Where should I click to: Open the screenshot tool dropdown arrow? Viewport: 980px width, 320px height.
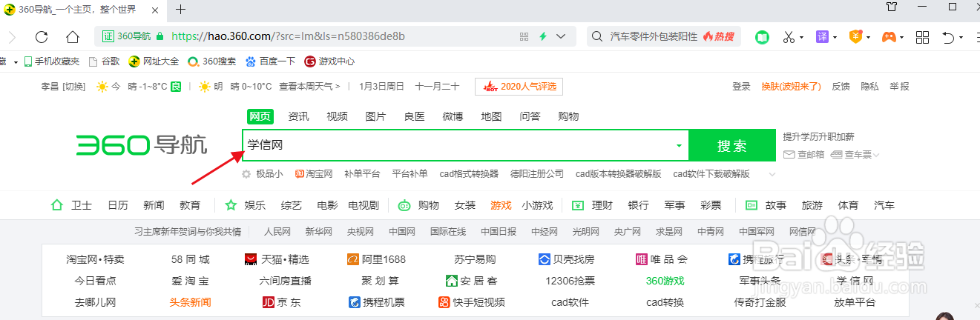pyautogui.click(x=802, y=37)
